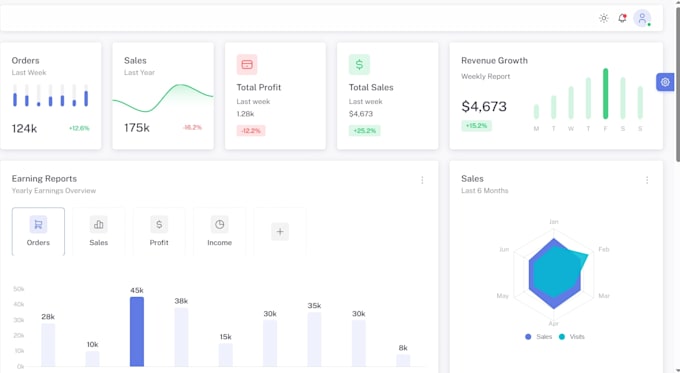This screenshot has width=680, height=373.
Task: Click the Total Sales dollar icon
Action: point(359,65)
